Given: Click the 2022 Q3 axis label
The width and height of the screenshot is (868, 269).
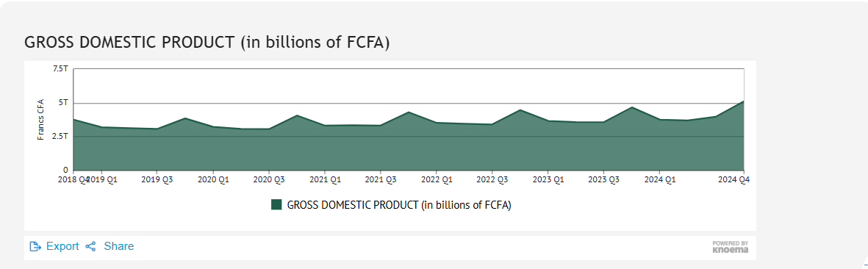Looking at the screenshot, I should click(492, 179).
